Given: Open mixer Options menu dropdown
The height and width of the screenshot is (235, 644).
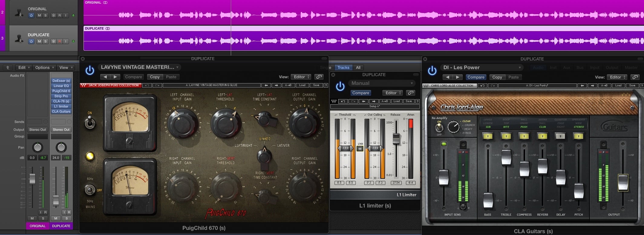Looking at the screenshot, I should (x=44, y=67).
